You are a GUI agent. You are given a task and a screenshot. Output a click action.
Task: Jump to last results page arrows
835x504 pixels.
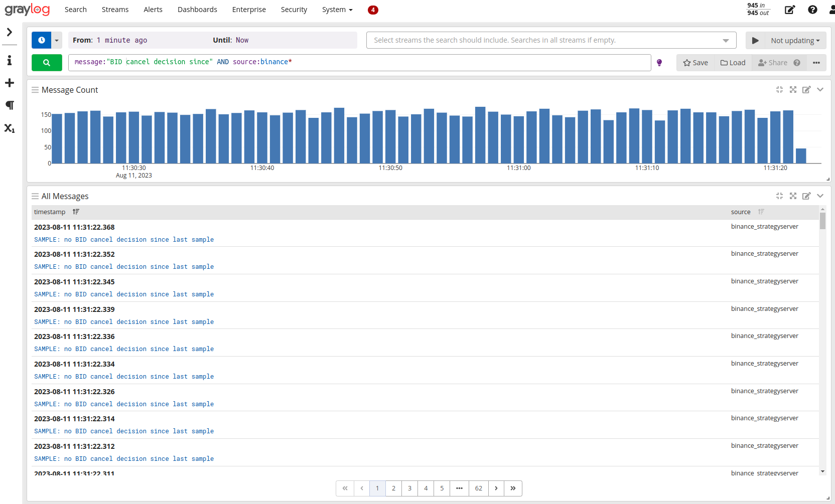[x=513, y=488]
